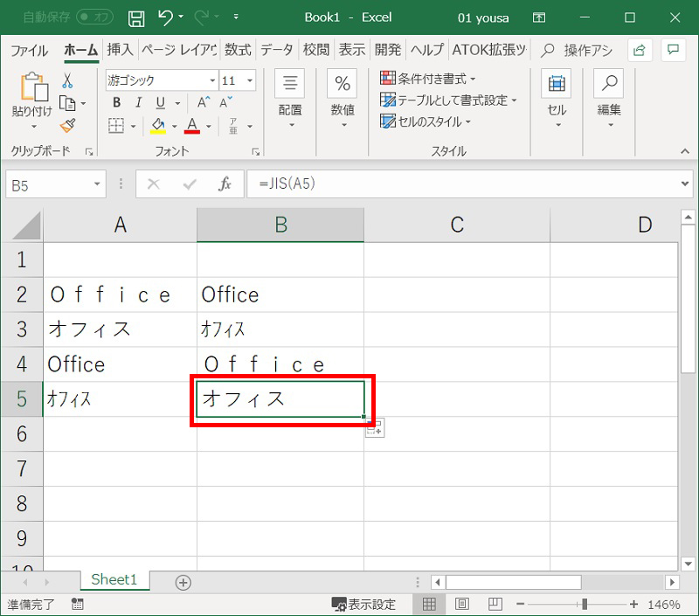Switch to Page Layout view icon
This screenshot has height=616, width=699.
(x=462, y=605)
